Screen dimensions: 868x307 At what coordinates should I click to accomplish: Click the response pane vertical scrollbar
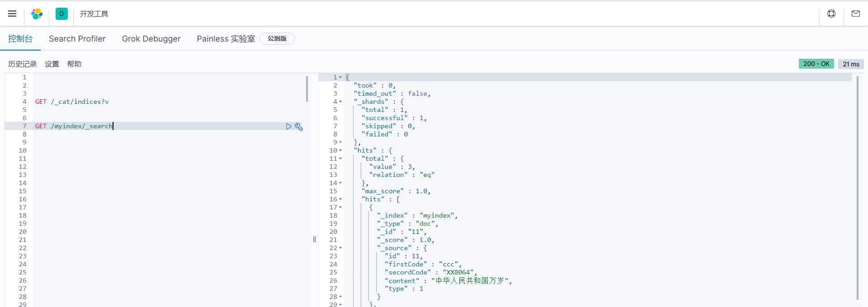(858, 188)
